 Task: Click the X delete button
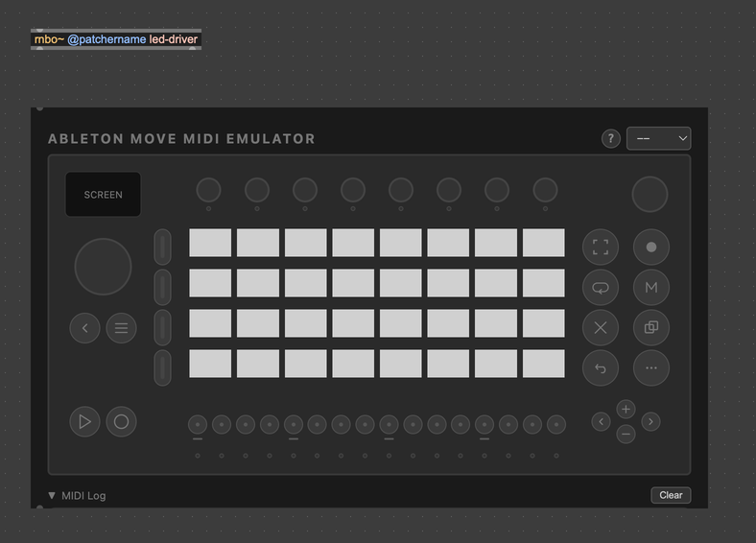tap(601, 327)
